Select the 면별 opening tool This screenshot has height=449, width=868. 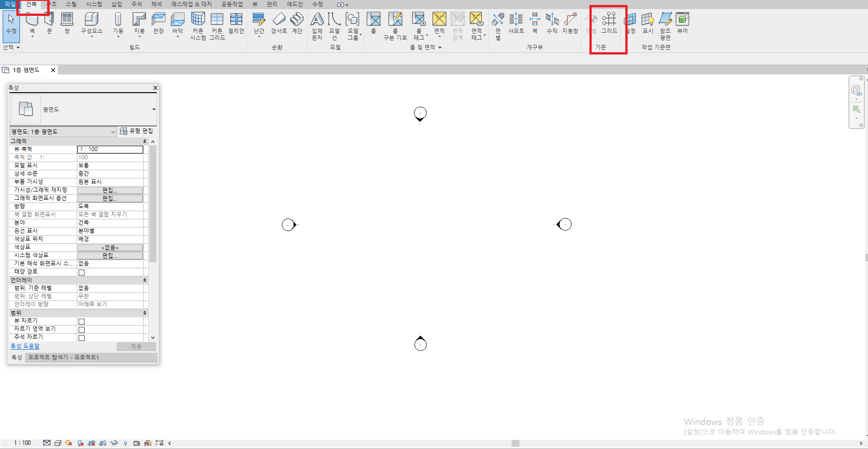498,26
